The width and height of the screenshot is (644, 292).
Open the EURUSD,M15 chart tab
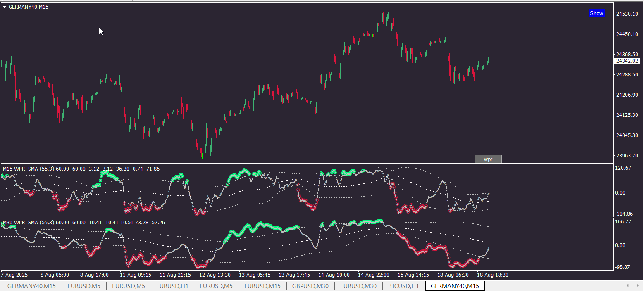coord(262,286)
